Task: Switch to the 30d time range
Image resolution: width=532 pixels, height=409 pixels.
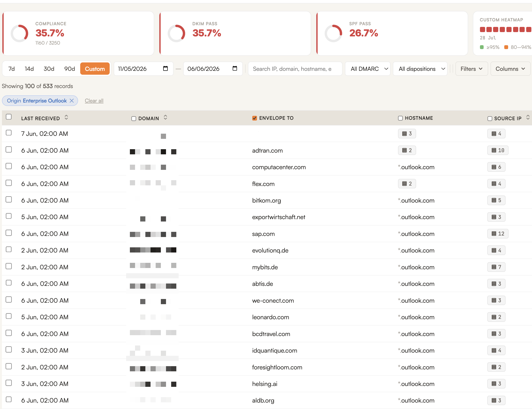Action: (x=49, y=69)
